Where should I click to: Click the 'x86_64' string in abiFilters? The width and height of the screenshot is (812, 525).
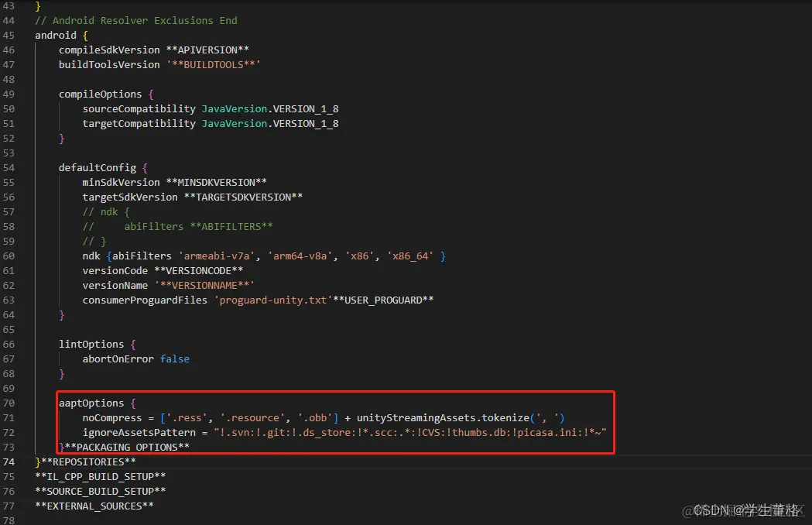coord(411,256)
